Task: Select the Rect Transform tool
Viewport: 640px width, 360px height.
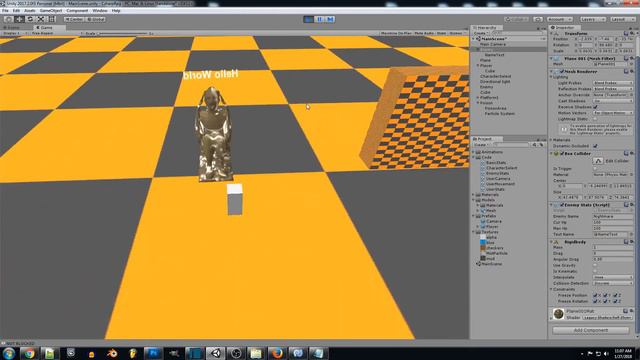Action: click(x=52, y=19)
